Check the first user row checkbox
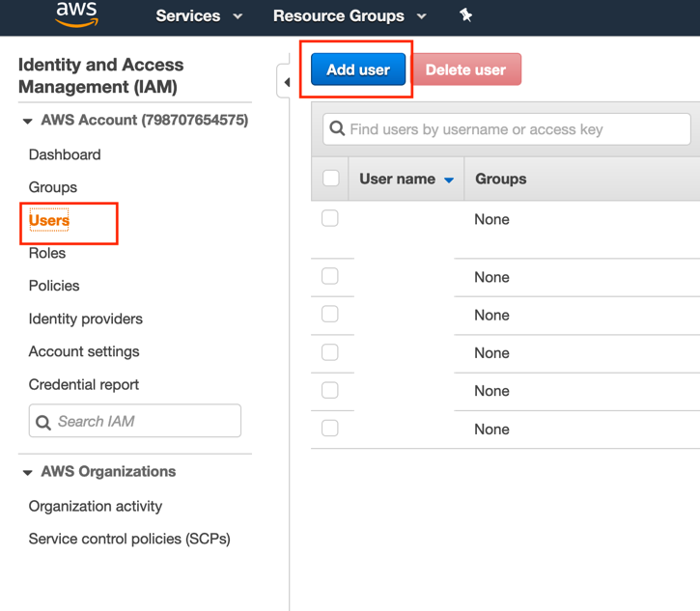The image size is (700, 611). pos(330,218)
